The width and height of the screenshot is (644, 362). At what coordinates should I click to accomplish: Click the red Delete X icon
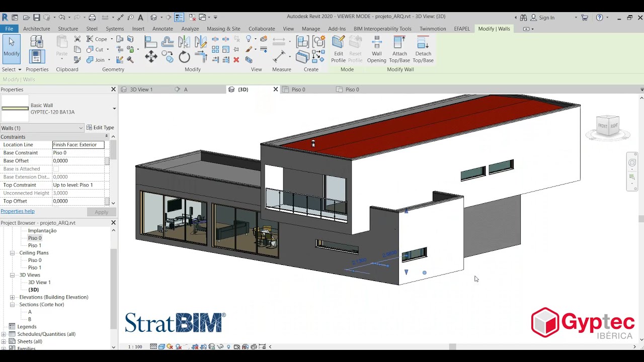pos(236,60)
